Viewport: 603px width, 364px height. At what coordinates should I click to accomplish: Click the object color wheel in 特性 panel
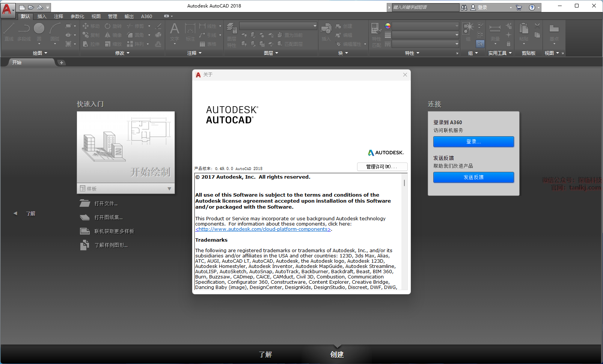point(388,26)
